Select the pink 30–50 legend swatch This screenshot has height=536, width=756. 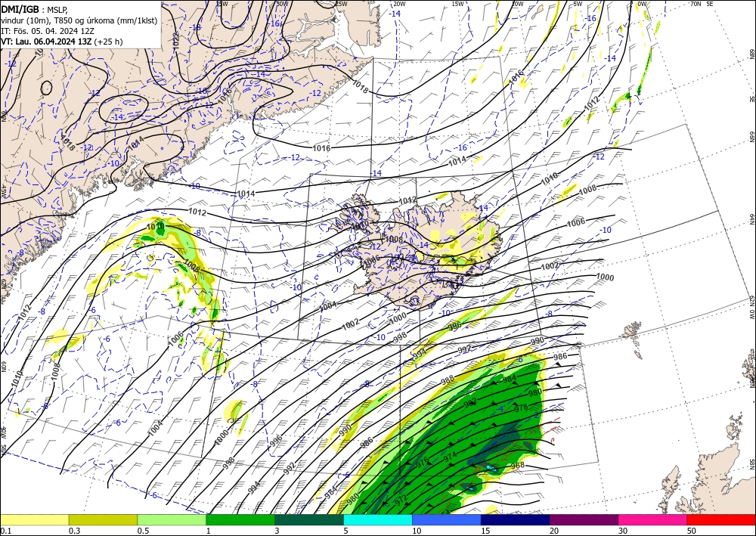pos(653,519)
